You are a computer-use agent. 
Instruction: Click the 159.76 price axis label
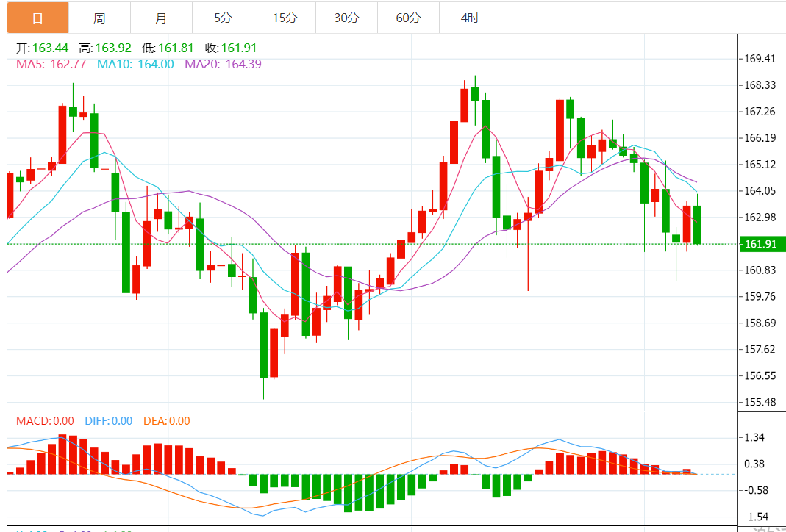click(760, 297)
